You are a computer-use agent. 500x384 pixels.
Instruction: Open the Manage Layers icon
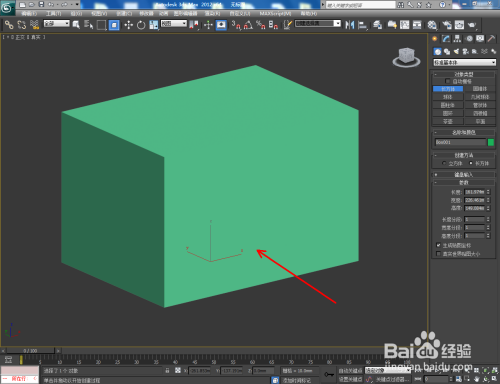pyautogui.click(x=377, y=25)
